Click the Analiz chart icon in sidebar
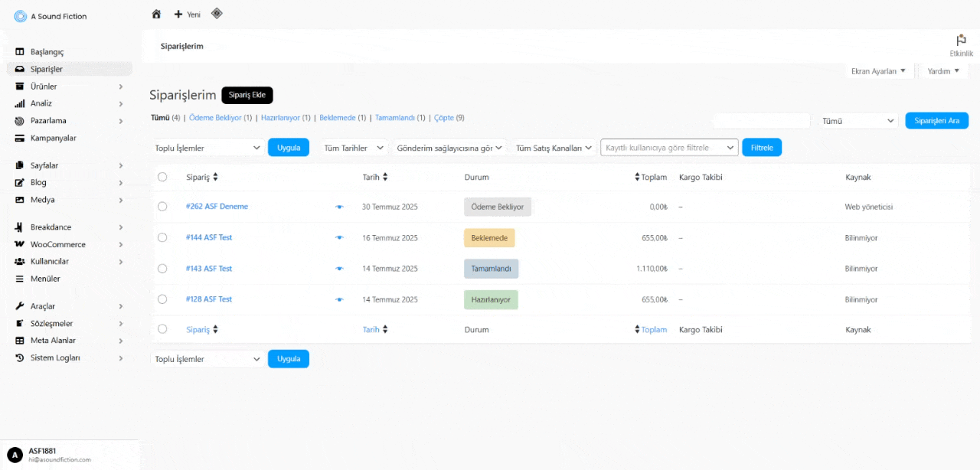980x470 pixels. [20, 103]
